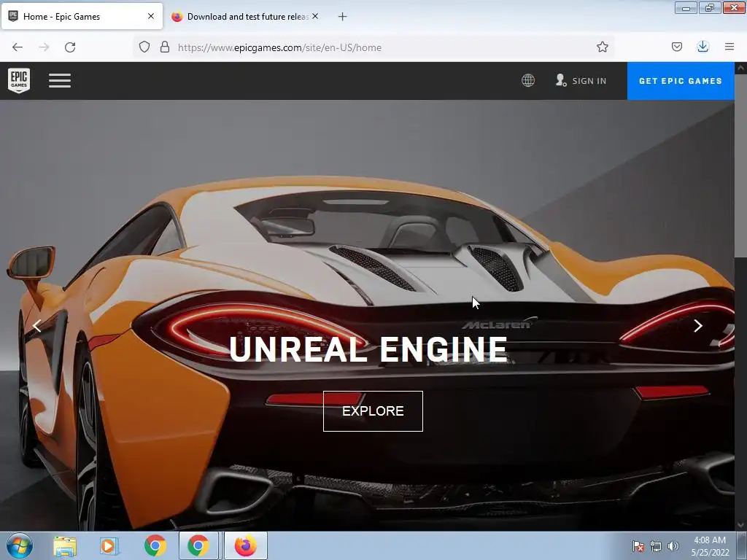Restore down the Firefox window
The height and width of the screenshot is (560, 747).
point(710,7)
